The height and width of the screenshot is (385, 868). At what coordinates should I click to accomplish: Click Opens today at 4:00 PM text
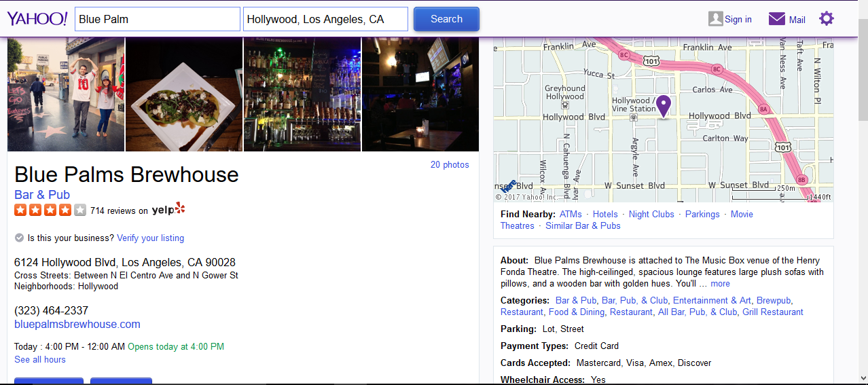click(x=176, y=347)
